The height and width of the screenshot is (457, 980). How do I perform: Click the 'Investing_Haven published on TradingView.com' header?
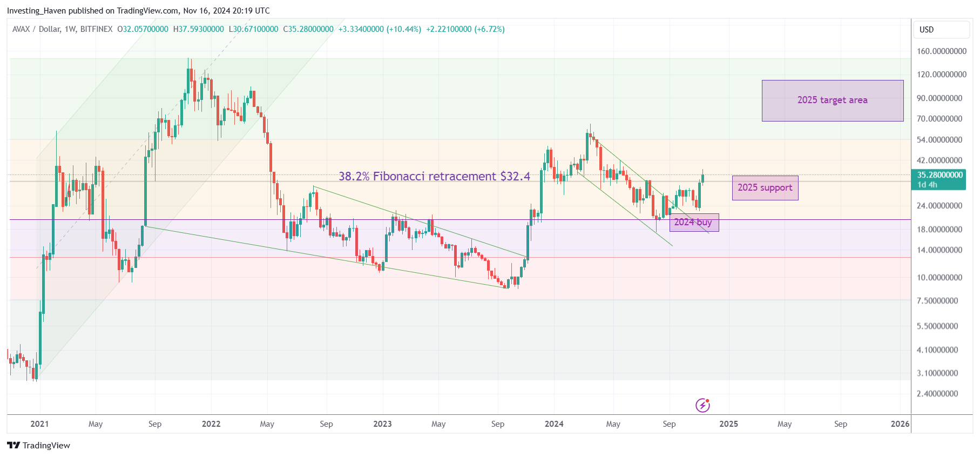point(93,11)
